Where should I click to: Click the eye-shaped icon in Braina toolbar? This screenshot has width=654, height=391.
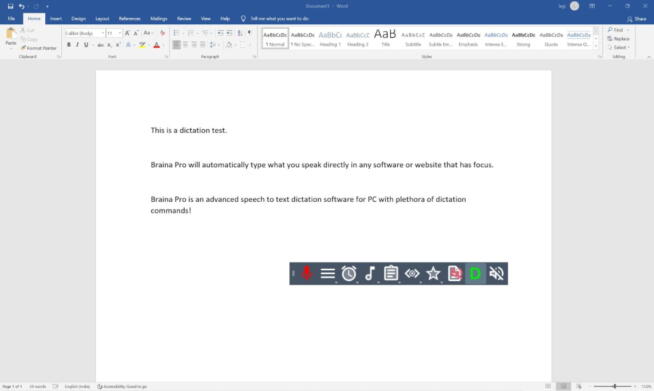(412, 273)
